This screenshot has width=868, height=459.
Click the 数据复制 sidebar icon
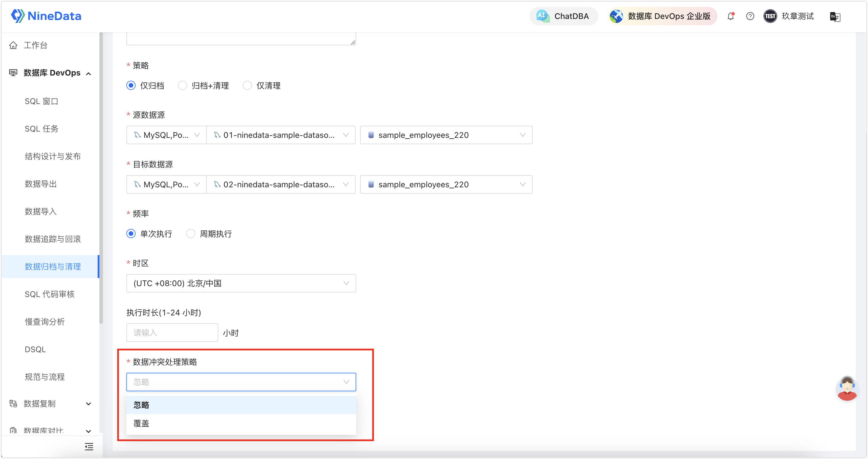[x=13, y=403]
